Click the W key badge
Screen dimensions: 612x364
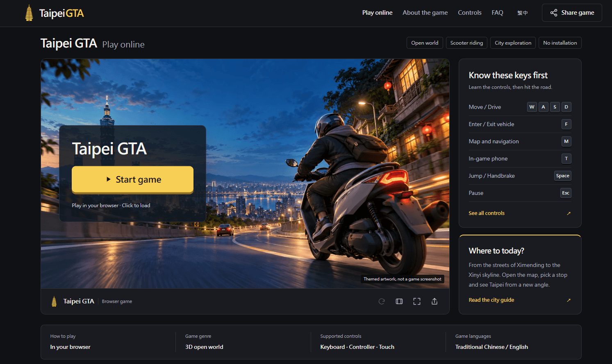click(x=532, y=107)
